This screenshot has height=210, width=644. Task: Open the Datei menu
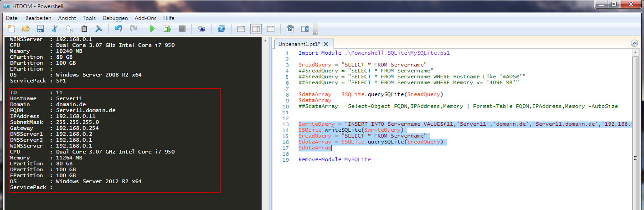[x=12, y=18]
